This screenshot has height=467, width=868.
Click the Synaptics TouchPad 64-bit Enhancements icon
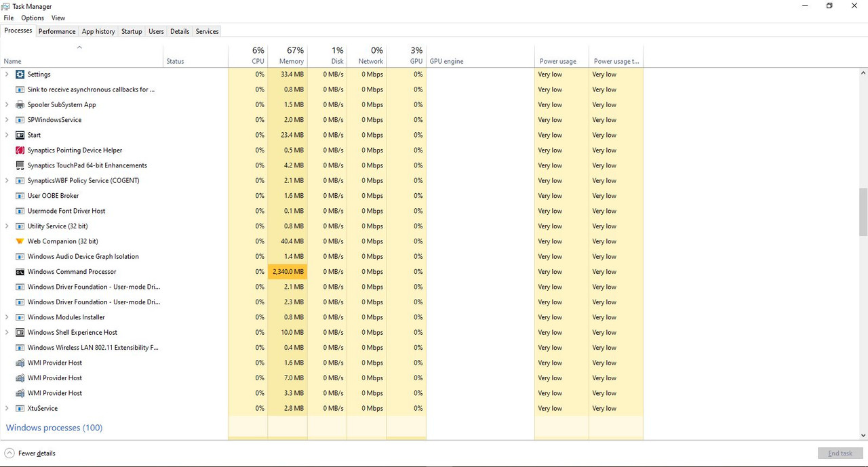click(x=20, y=165)
